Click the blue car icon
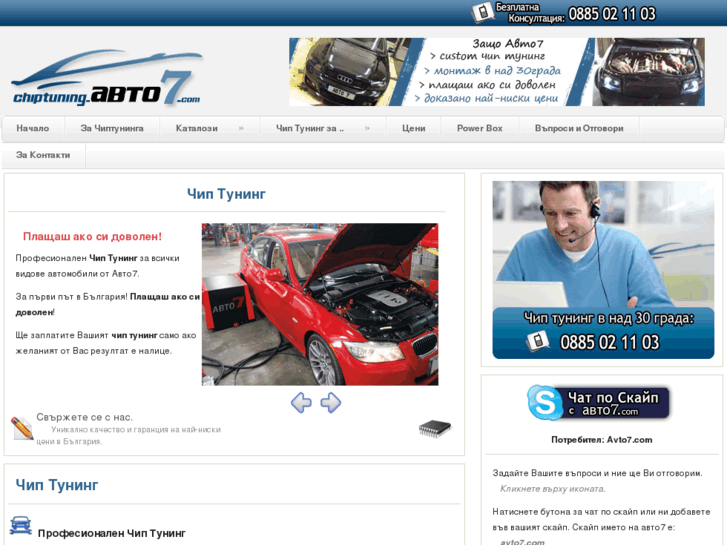This screenshot has height=545, width=727. [x=20, y=526]
